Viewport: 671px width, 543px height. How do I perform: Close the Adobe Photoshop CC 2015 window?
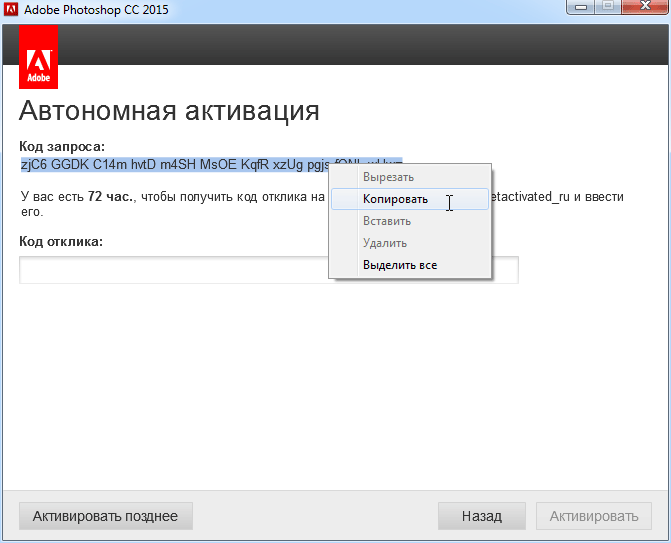click(x=645, y=7)
